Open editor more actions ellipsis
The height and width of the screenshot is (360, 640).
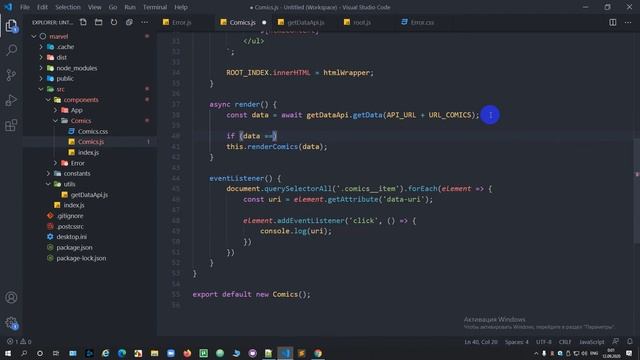tap(628, 22)
